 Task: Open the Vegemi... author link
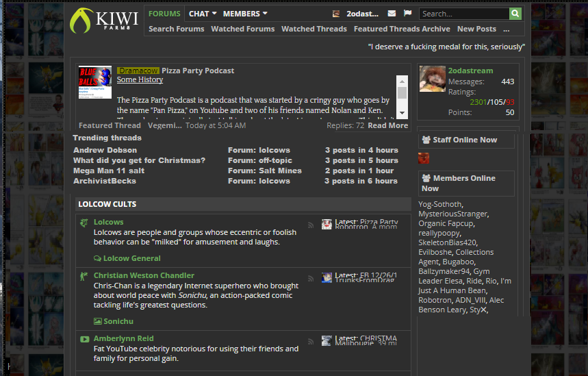click(x=164, y=125)
